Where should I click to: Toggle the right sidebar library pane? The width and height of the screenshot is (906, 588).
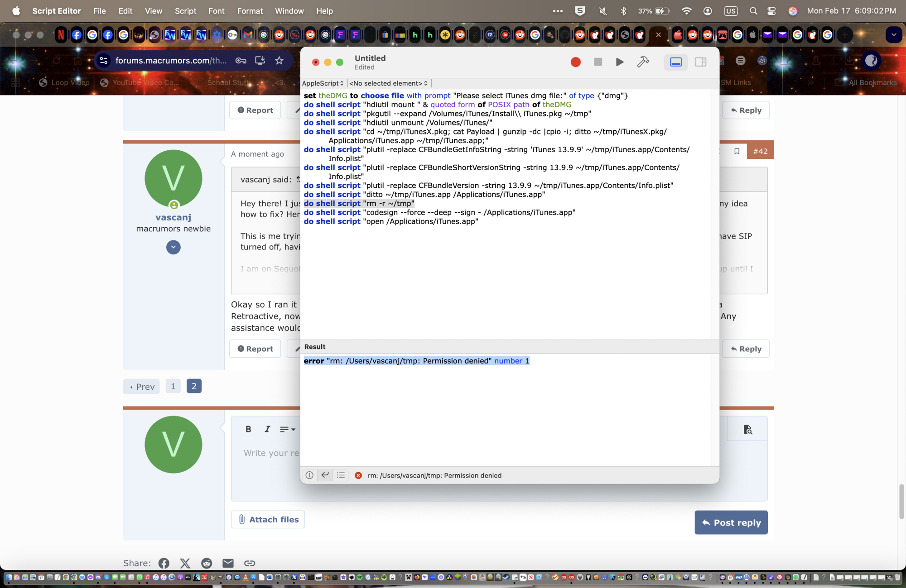(x=700, y=62)
